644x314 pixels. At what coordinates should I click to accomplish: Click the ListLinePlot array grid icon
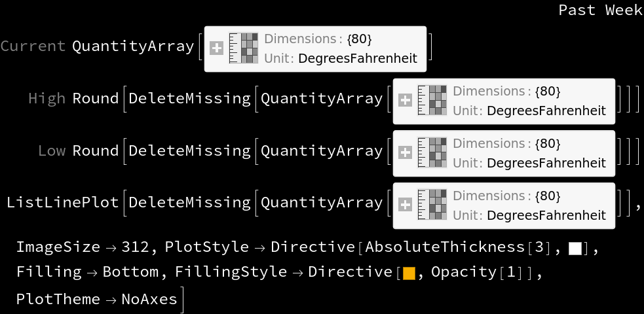point(432,205)
